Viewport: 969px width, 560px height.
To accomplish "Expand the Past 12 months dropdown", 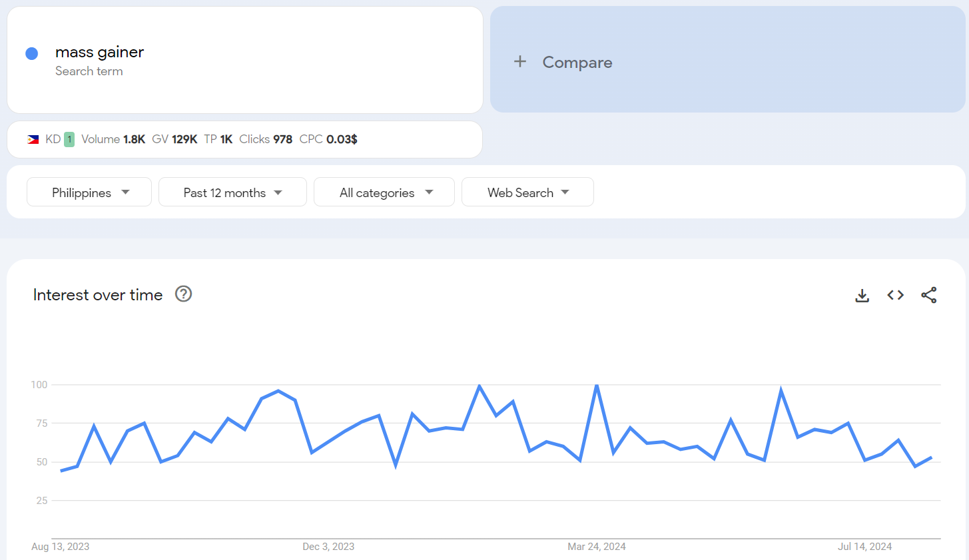I will [x=232, y=192].
